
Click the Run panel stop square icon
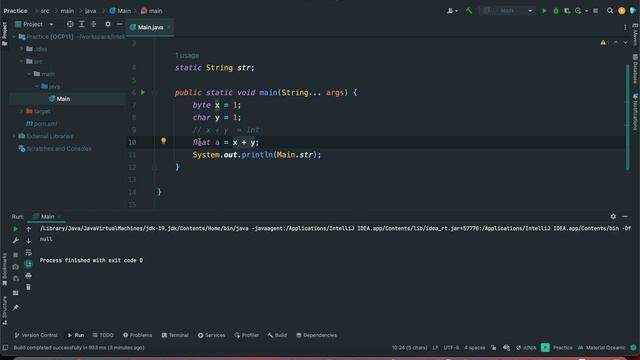tap(16, 255)
